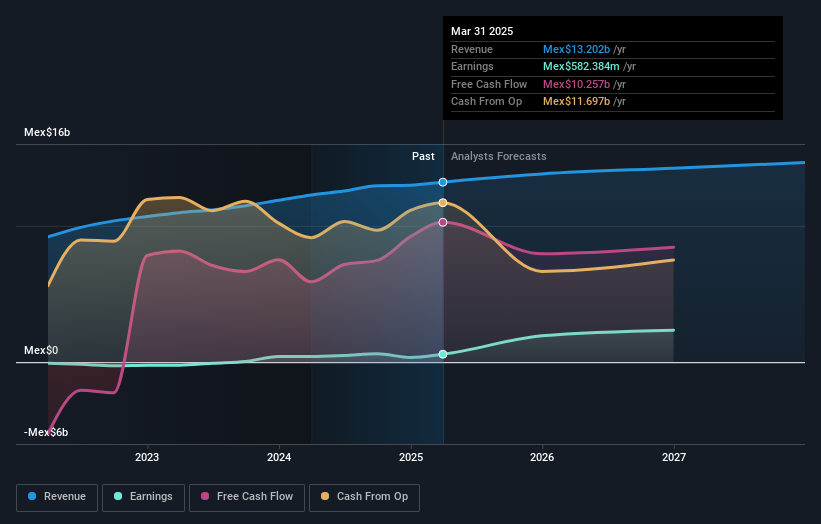
Task: Toggle the Earnings legend button
Action: (143, 497)
